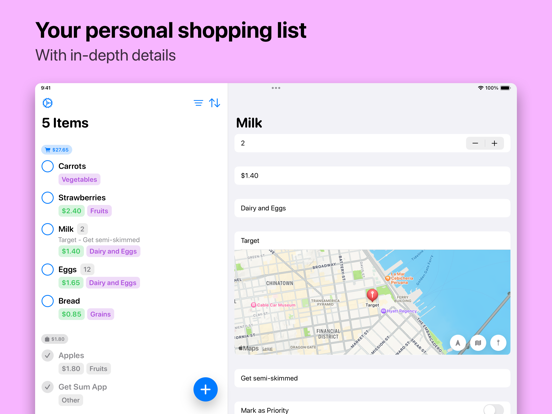The height and width of the screenshot is (414, 552).
Task: Tap the battery status icon
Action: [x=505, y=88]
